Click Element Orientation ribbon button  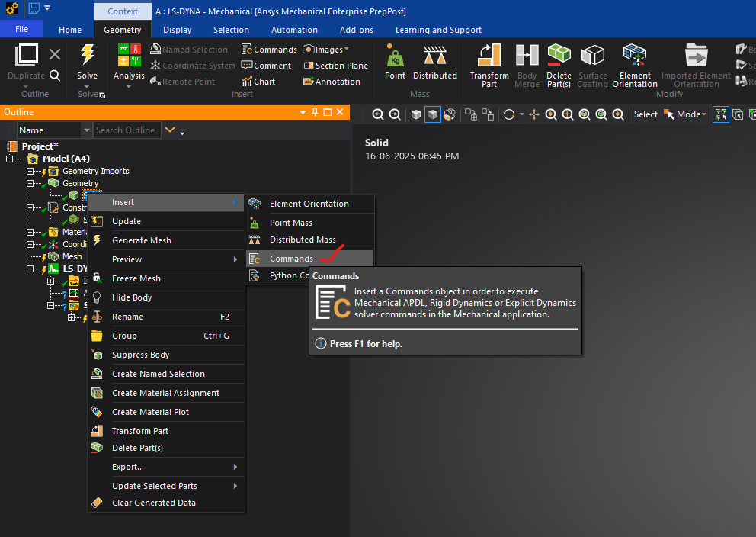click(x=635, y=65)
